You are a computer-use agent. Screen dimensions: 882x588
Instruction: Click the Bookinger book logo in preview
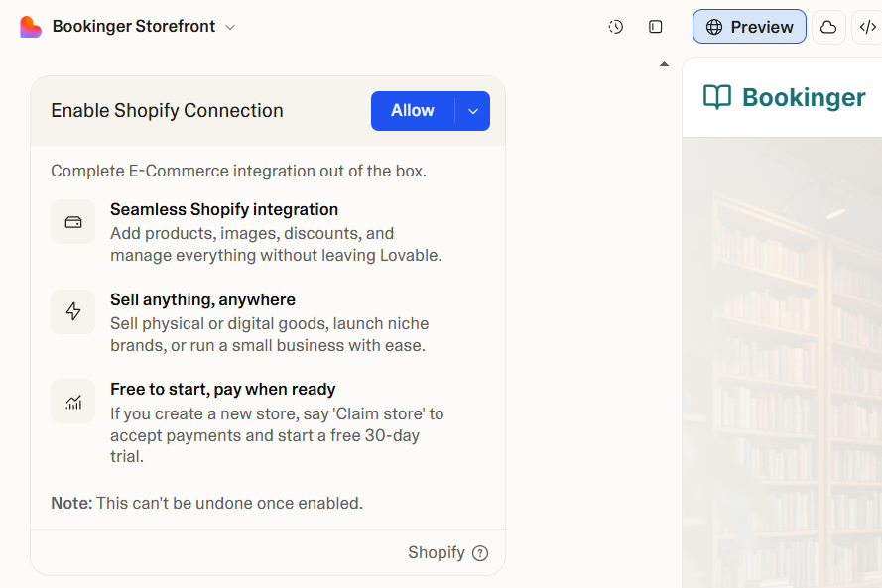716,98
